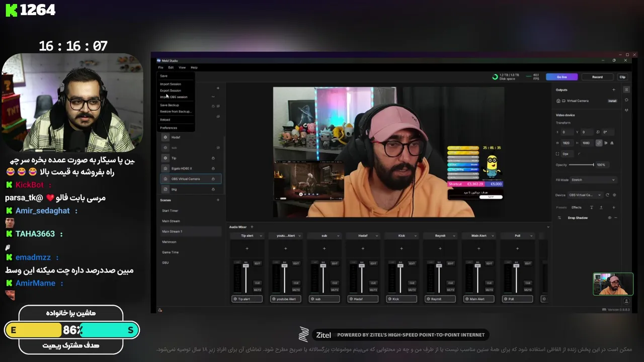Click the bkg layer image icon
This screenshot has width=644, height=362.
[x=166, y=189]
